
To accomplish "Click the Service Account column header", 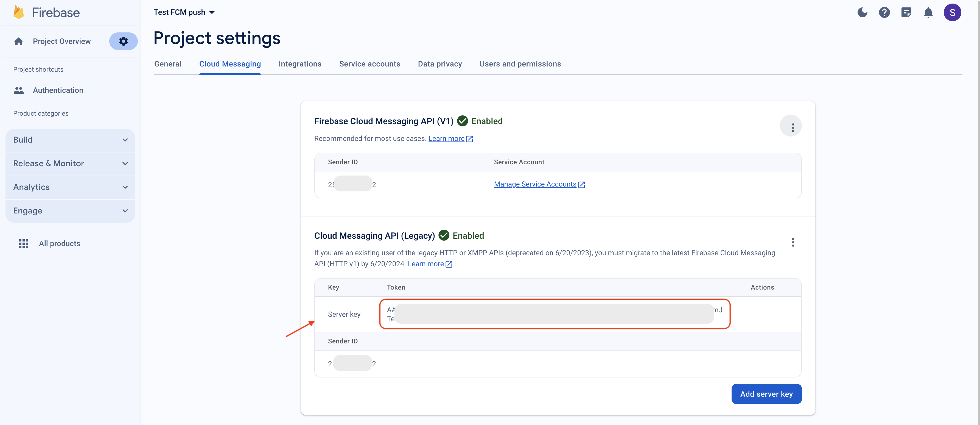I will pos(519,162).
